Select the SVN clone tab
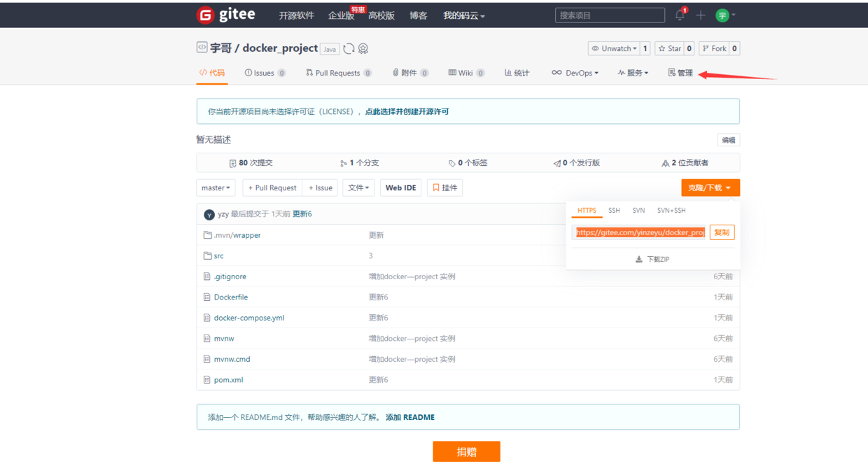 [x=638, y=210]
